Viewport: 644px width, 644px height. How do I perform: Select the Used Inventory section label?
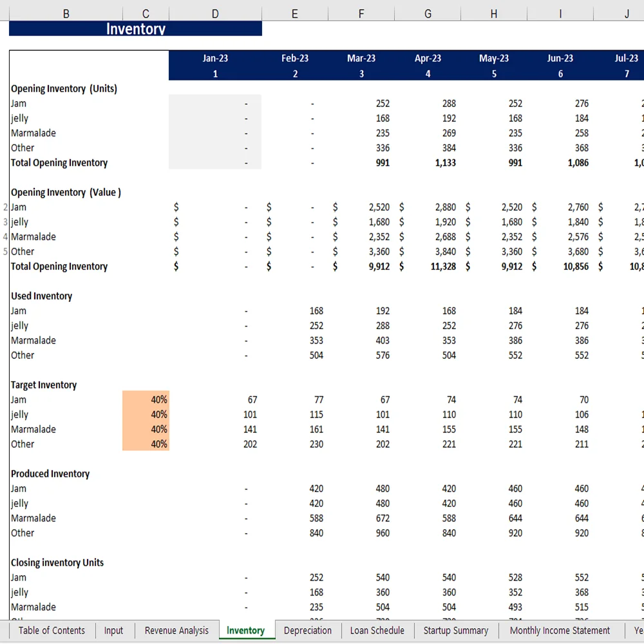click(41, 296)
